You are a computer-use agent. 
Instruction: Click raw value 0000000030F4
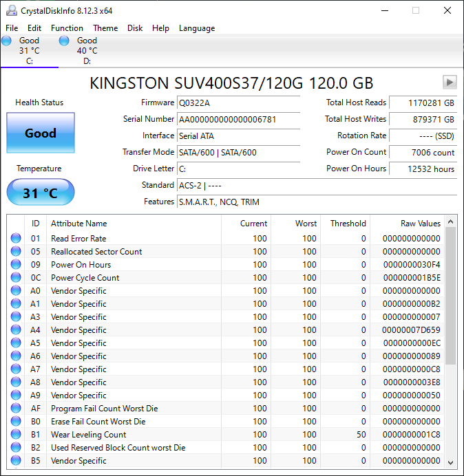tap(412, 265)
